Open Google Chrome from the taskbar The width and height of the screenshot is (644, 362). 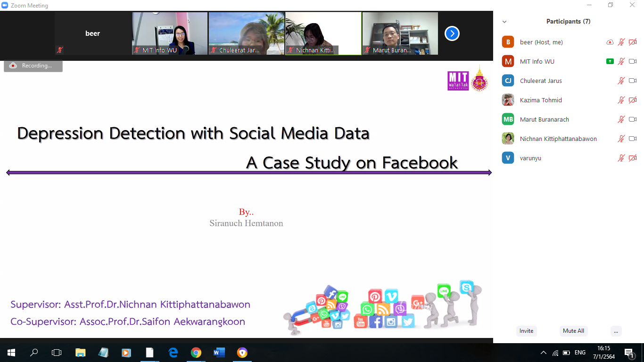[x=196, y=353]
